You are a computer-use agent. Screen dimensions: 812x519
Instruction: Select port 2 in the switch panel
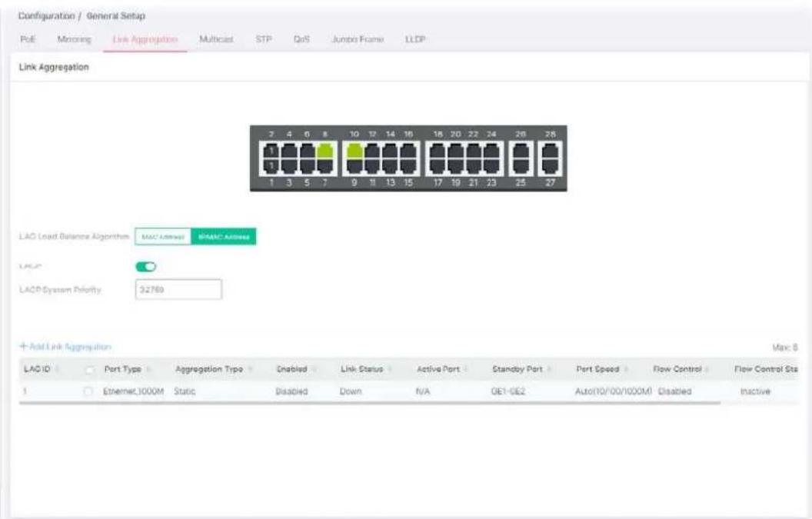tap(271, 151)
